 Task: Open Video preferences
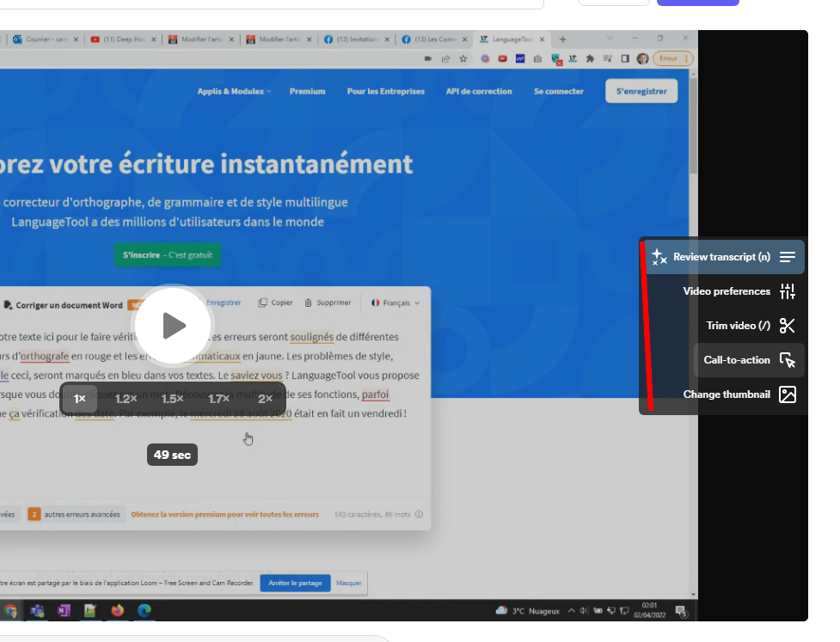pyautogui.click(x=739, y=291)
